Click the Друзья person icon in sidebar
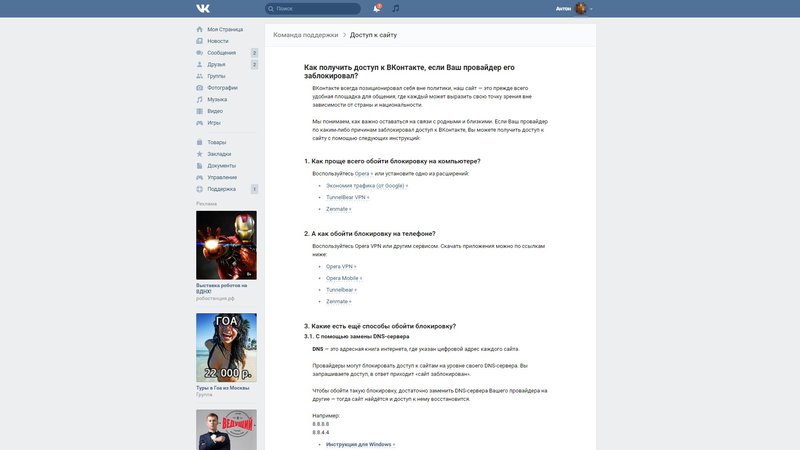The height and width of the screenshot is (450, 800). point(200,64)
